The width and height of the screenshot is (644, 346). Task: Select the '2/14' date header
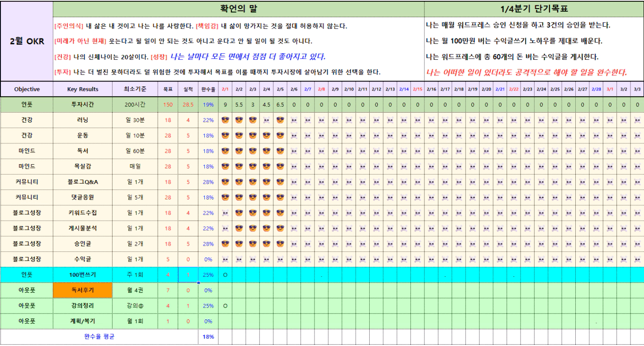click(x=404, y=89)
